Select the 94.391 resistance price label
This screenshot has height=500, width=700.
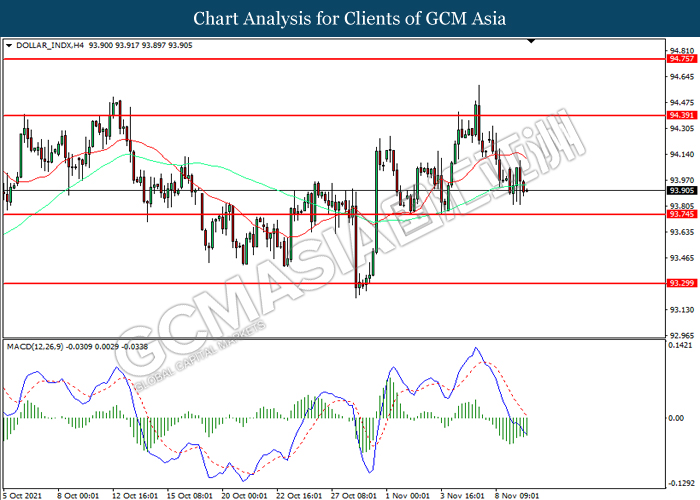tap(681, 115)
